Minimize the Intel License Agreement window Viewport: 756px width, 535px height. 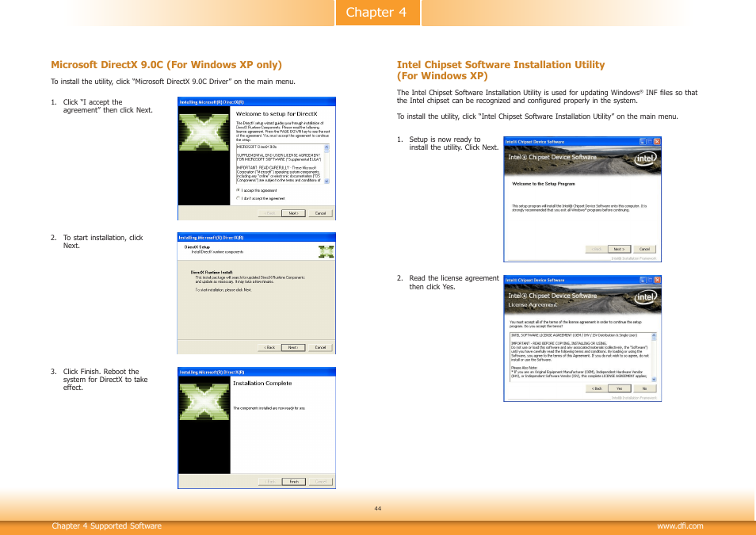(x=643, y=280)
